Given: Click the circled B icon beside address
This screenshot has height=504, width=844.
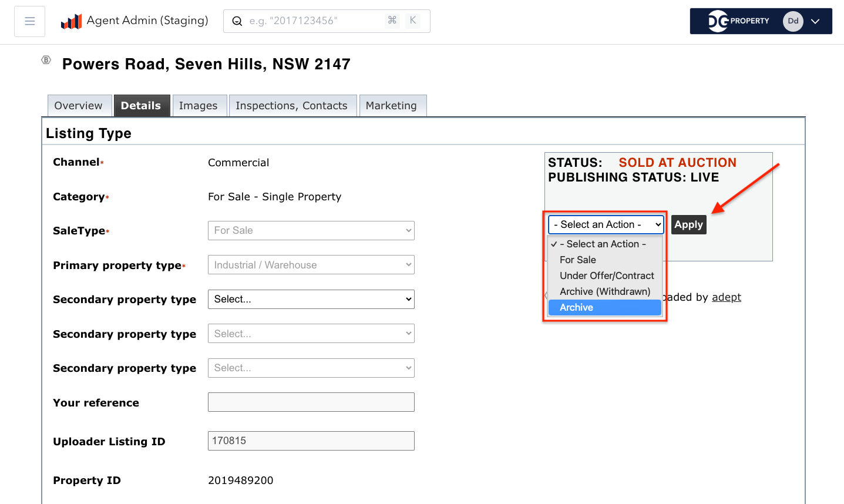Looking at the screenshot, I should (46, 60).
